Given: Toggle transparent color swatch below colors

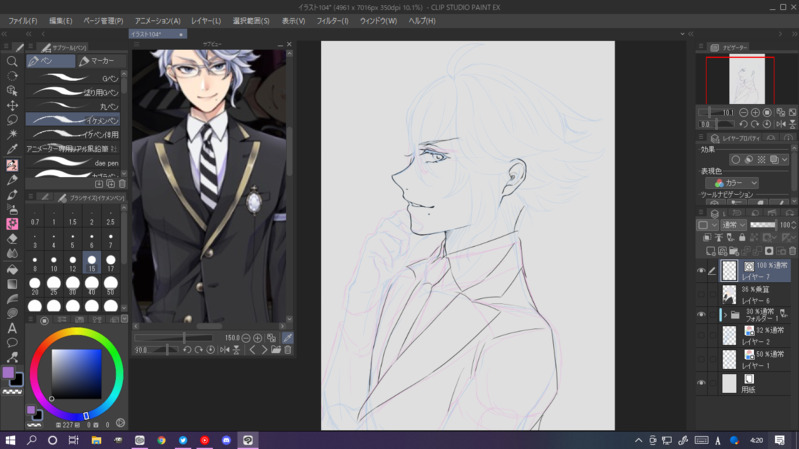Looking at the screenshot, I should pyautogui.click(x=12, y=392).
